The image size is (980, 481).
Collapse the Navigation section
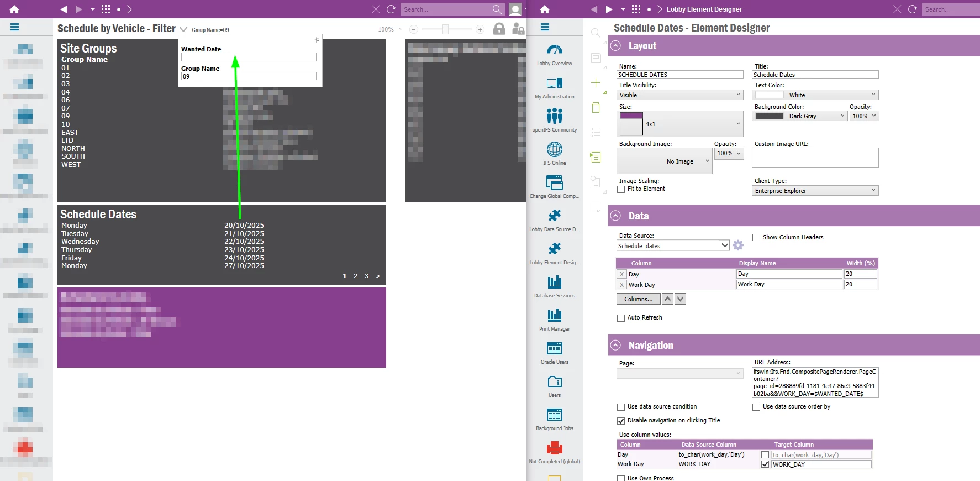pos(616,346)
